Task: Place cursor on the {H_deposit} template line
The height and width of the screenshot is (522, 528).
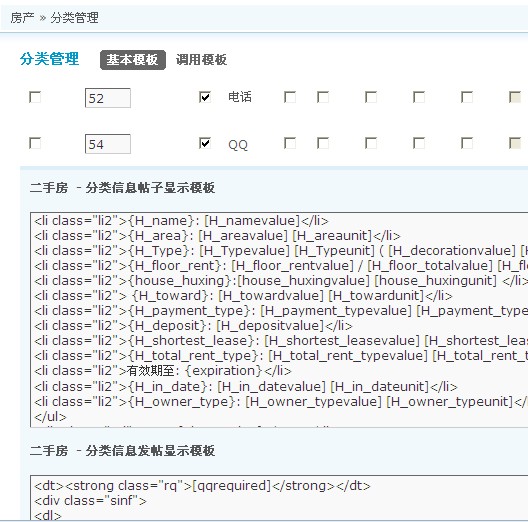Action: pos(193,326)
